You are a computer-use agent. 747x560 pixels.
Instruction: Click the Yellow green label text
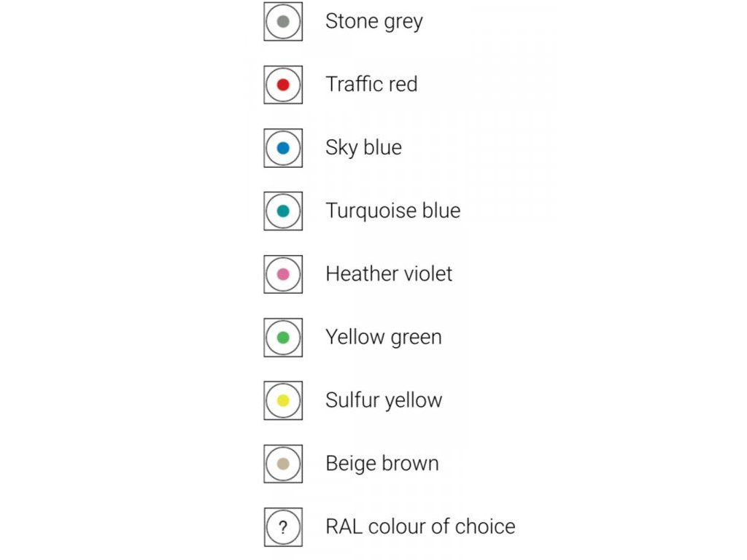(x=384, y=337)
